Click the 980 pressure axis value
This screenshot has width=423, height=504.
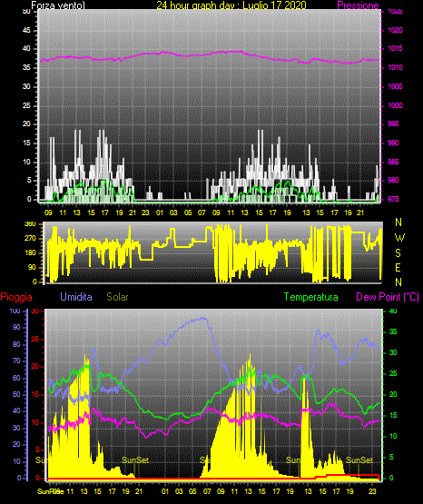tap(393, 180)
